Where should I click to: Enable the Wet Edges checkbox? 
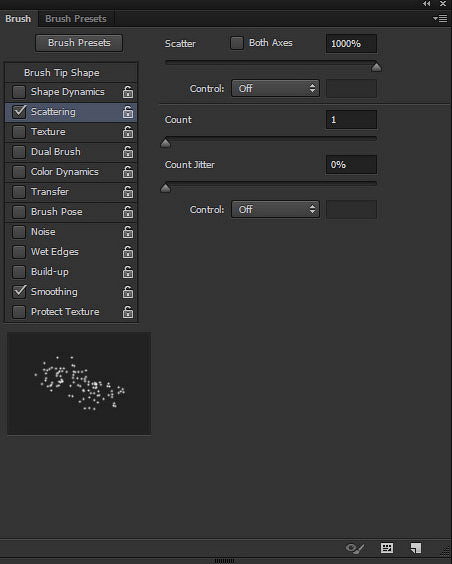point(19,252)
